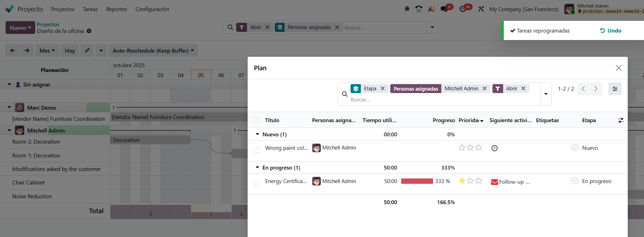Go to the next page arrow in Plan dialog
Screen dimensions: 644x237
(596, 89)
